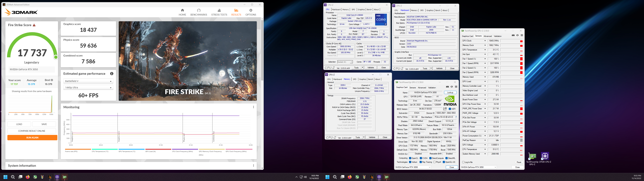
Task: Open the BENCHMARKS section in 3DMark
Action: (199, 12)
